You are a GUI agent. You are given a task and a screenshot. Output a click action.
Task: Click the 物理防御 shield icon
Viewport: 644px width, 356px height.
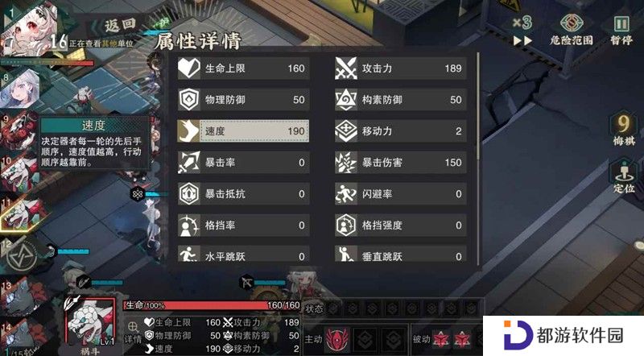pos(189,100)
